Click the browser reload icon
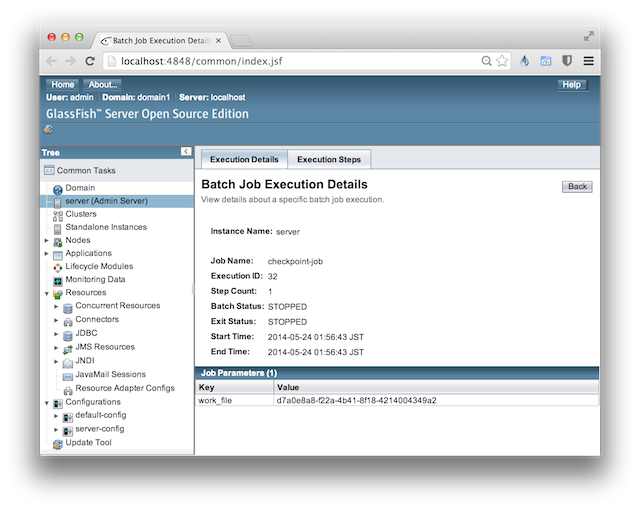Viewport: 640px width, 510px height. pos(90,61)
